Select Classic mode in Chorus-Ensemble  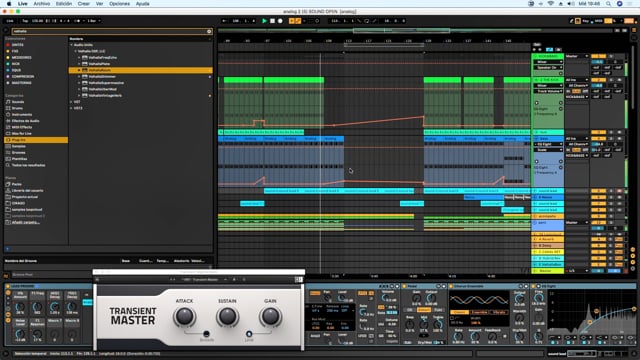click(459, 312)
